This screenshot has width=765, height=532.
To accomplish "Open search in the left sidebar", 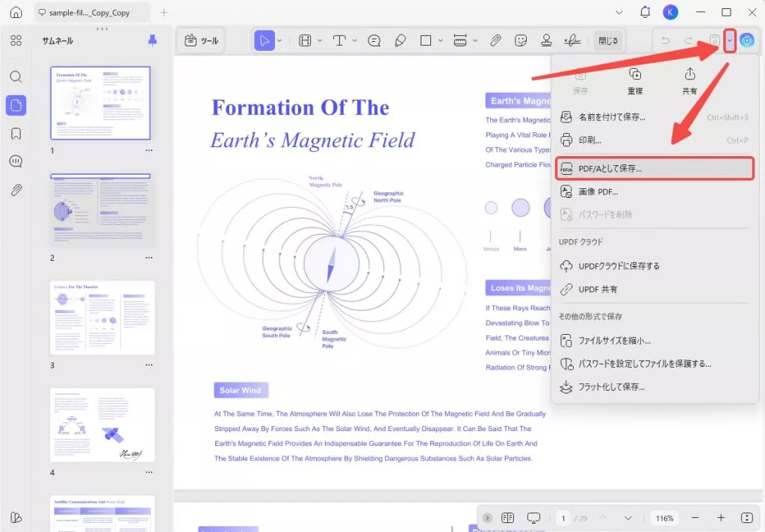I will (x=16, y=77).
